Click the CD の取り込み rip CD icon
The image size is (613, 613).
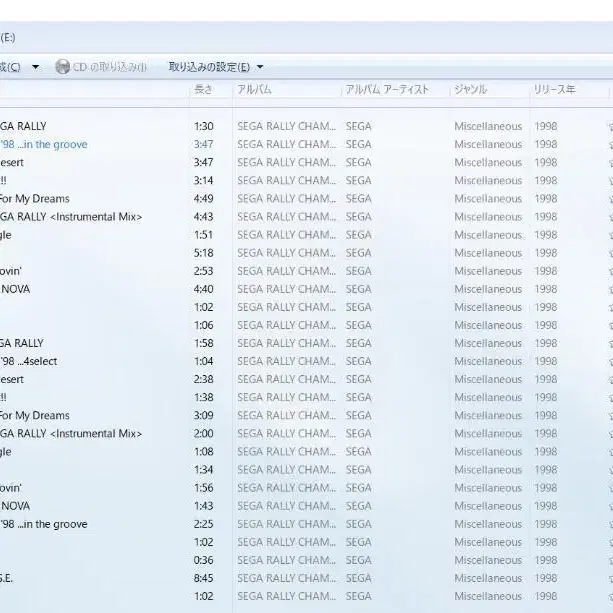click(62, 67)
